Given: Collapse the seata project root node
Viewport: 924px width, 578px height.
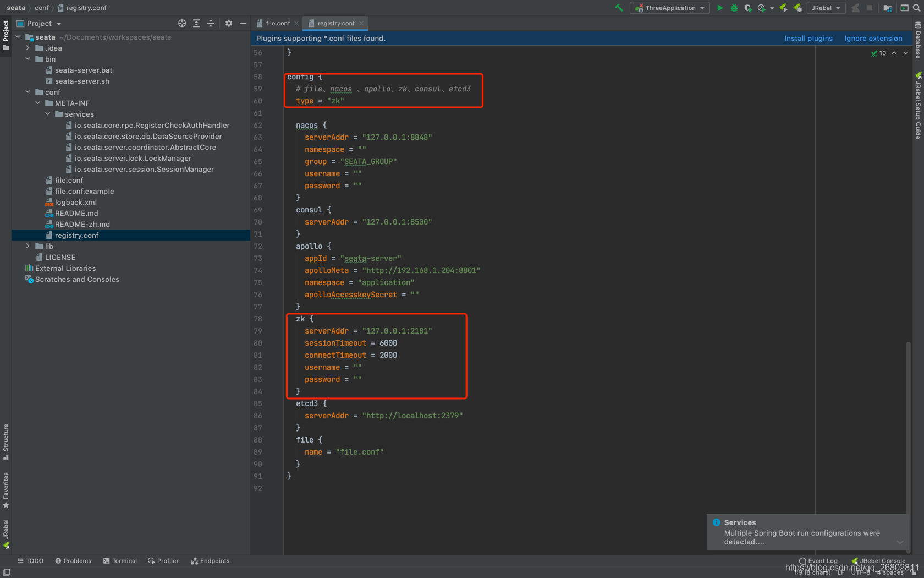Looking at the screenshot, I should [x=19, y=37].
